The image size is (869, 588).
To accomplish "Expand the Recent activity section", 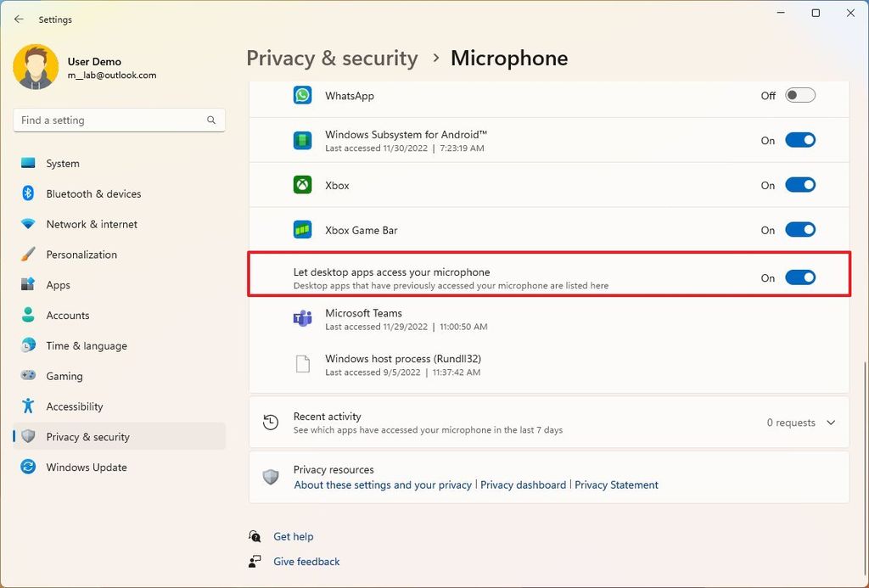I will point(831,422).
